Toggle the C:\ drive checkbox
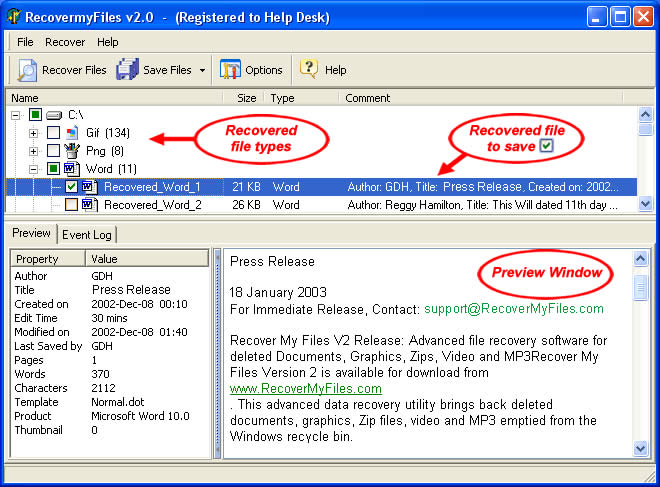 35,114
